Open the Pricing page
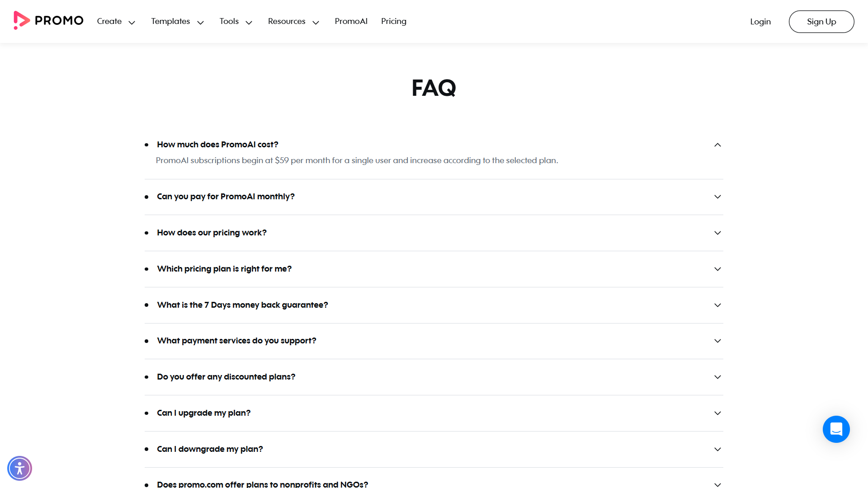Image resolution: width=868 pixels, height=488 pixels. click(x=393, y=21)
